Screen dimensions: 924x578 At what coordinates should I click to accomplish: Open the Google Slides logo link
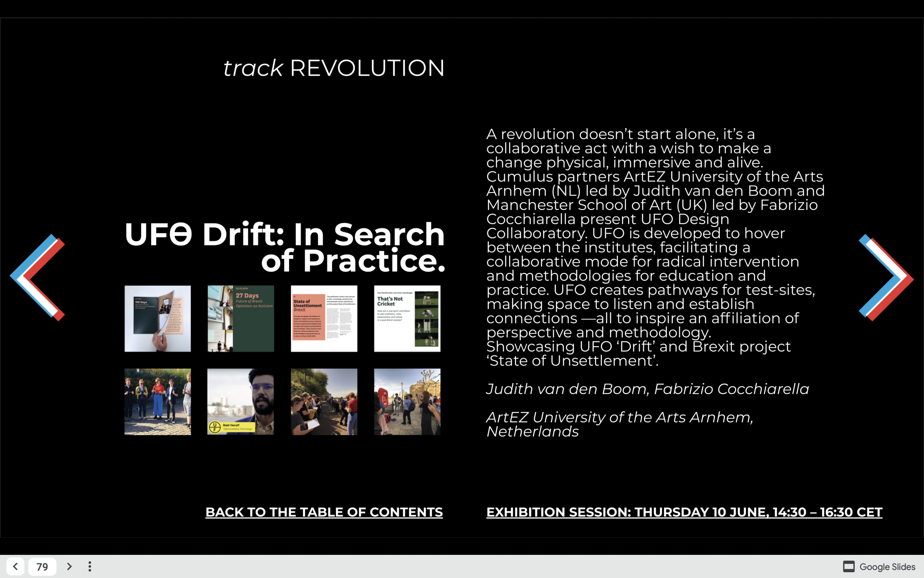coord(879,566)
